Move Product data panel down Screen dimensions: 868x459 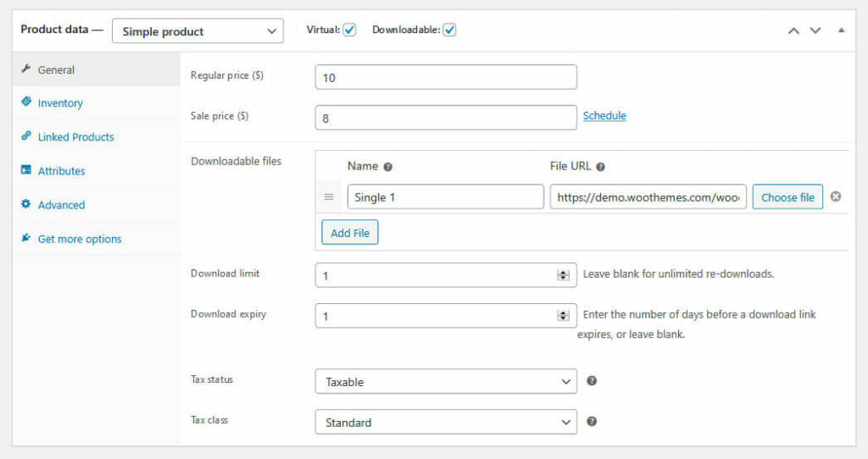click(815, 30)
